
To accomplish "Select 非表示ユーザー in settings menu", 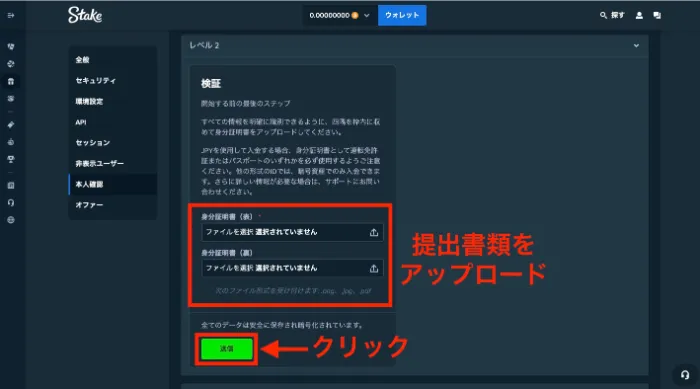I will click(x=113, y=163).
